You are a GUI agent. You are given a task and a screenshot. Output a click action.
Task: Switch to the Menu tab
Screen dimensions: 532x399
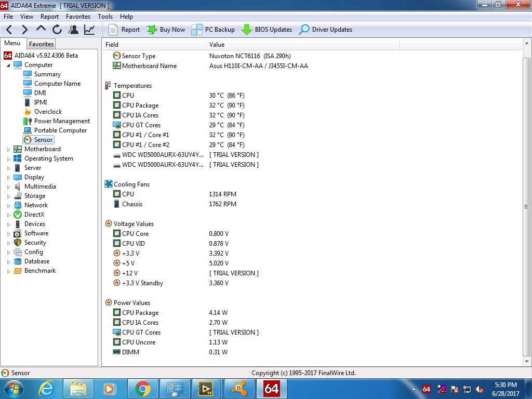12,43
